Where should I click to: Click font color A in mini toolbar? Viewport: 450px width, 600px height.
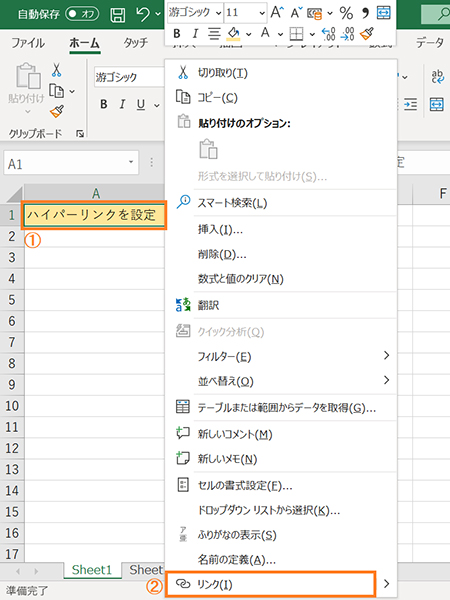point(265,34)
